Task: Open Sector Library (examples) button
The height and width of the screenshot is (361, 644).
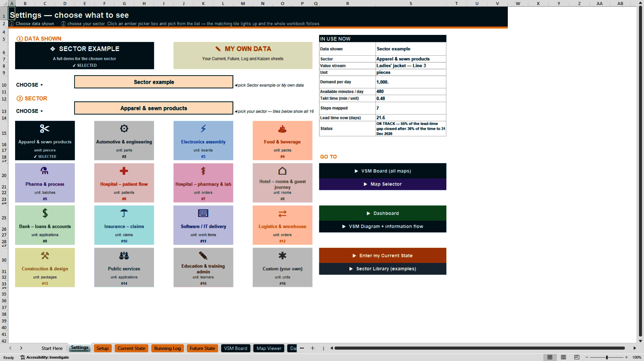Action: (383, 269)
